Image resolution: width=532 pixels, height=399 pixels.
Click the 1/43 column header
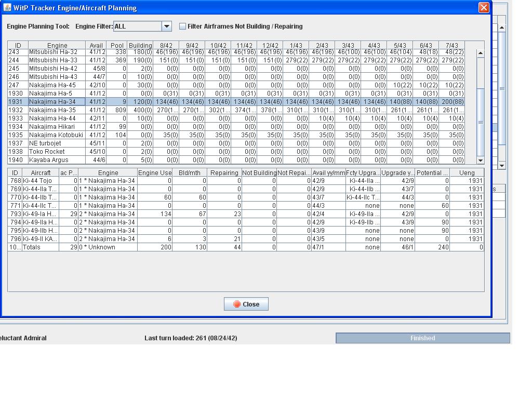(x=296, y=45)
